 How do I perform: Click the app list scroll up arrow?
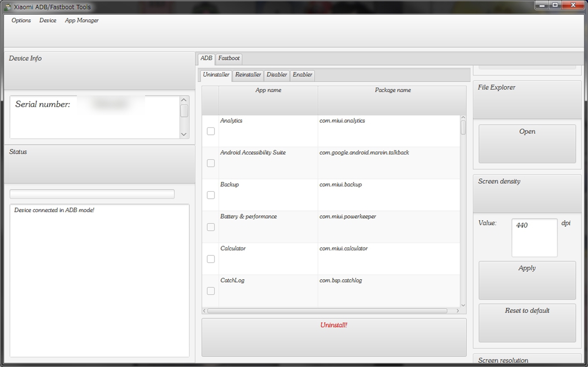click(x=463, y=117)
